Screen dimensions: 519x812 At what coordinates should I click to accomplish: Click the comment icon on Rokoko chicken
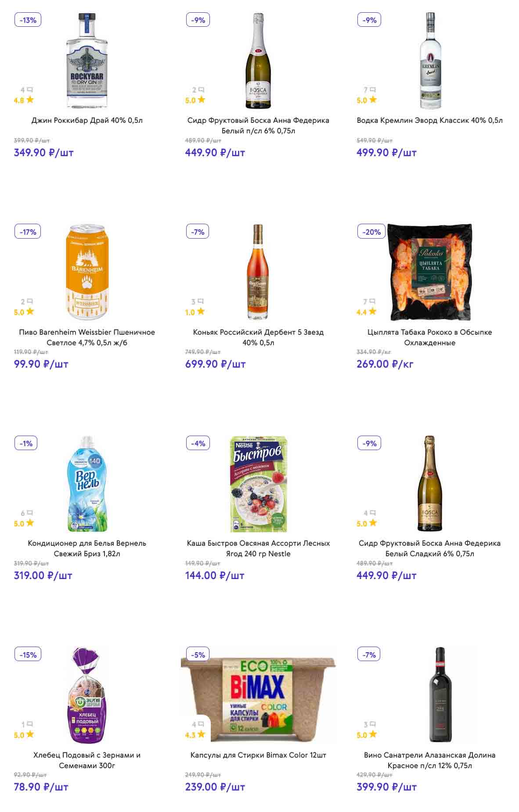point(372,301)
